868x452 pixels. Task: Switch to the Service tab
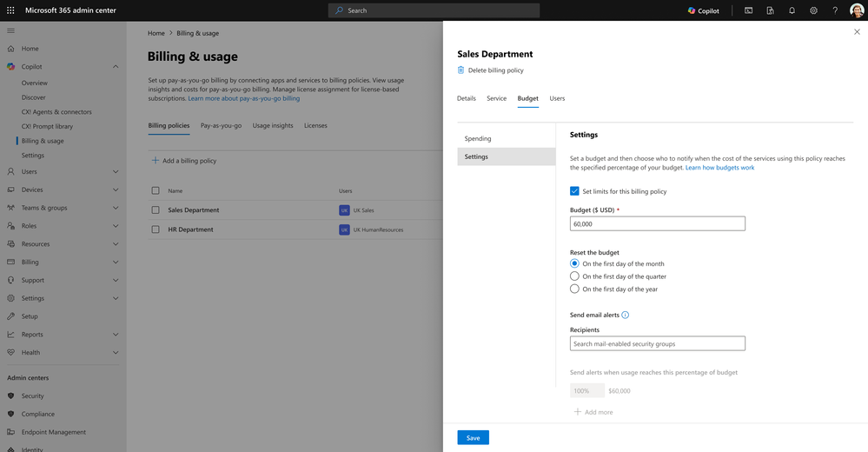click(x=496, y=98)
